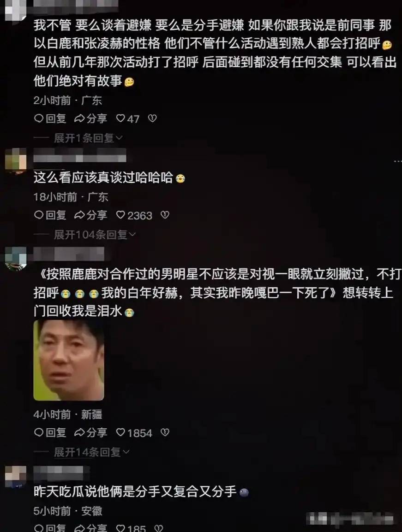Open avatar of the Xinjiang commenter

[x=16, y=259]
